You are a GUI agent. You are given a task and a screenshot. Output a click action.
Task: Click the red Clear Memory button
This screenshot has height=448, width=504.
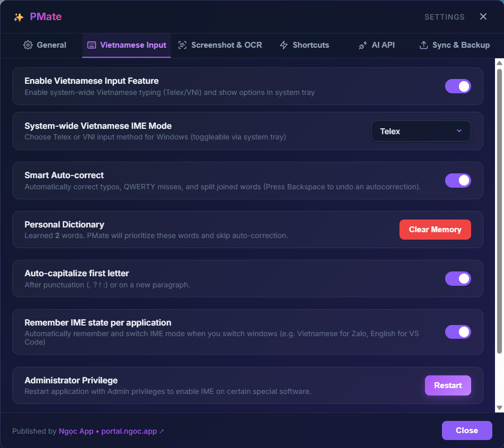tap(435, 230)
